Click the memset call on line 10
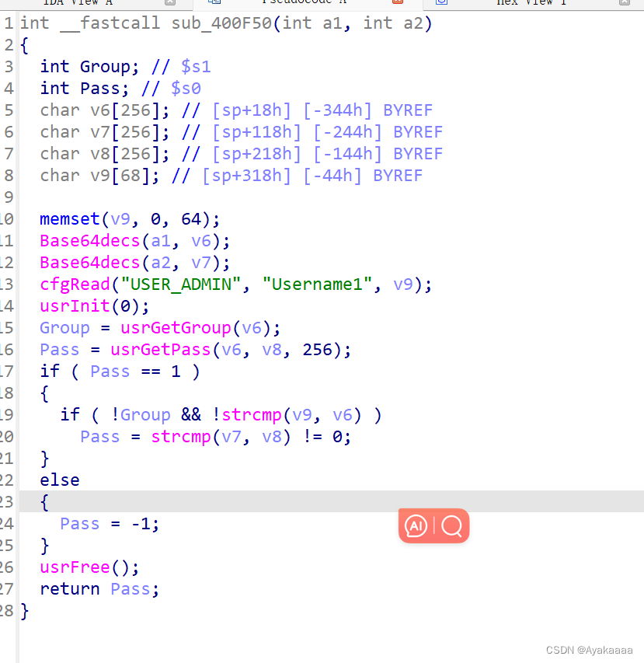 click(x=70, y=219)
